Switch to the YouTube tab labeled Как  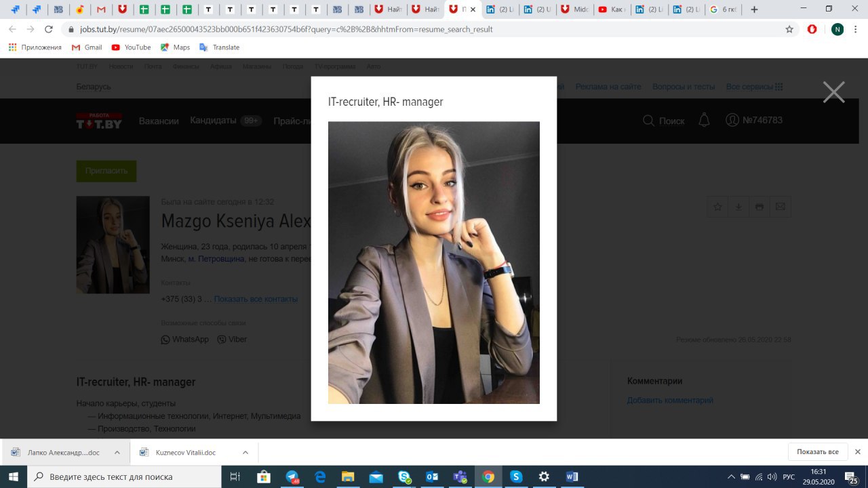612,9
